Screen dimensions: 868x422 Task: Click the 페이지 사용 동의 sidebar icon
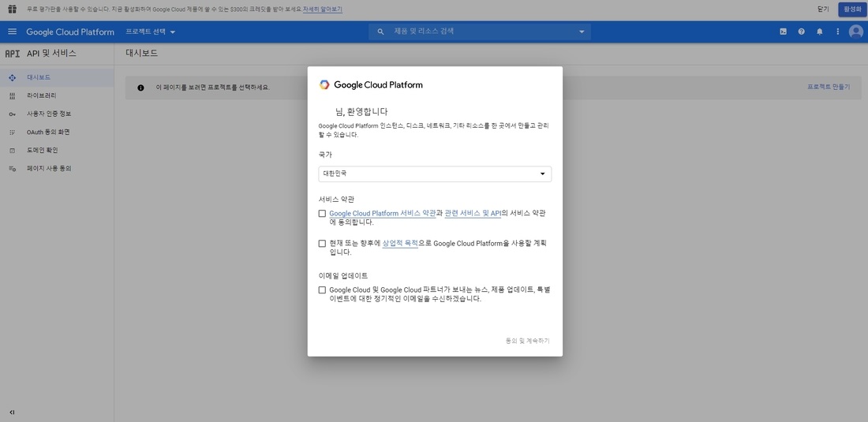(12, 169)
